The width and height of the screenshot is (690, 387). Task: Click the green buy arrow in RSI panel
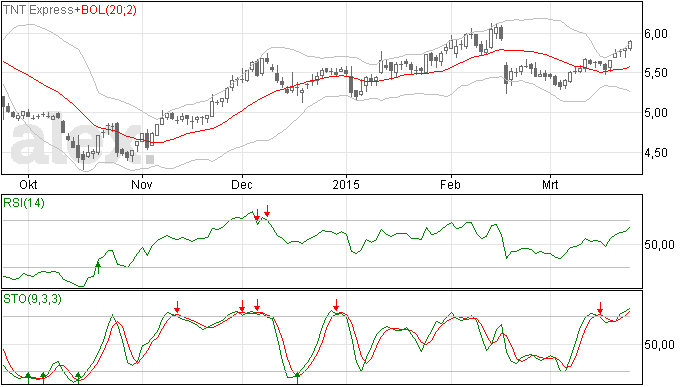coord(98,267)
